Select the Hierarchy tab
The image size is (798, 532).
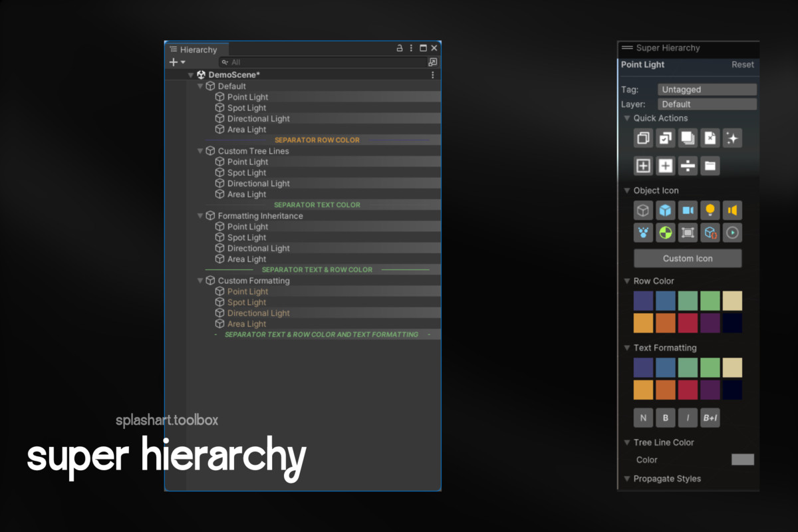(196, 49)
